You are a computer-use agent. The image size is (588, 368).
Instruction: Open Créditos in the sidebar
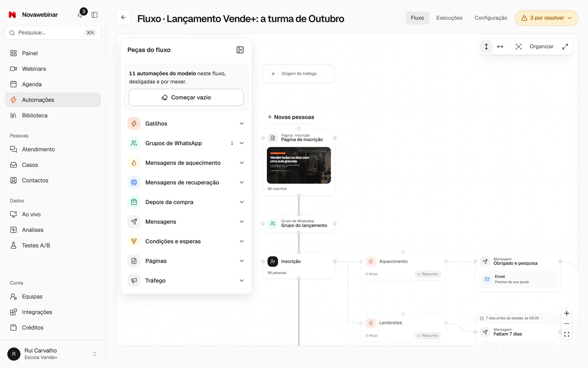click(x=53, y=328)
